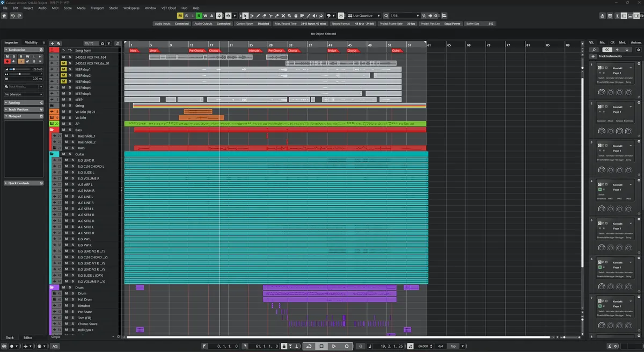644x352 pixels.
Task: Click the Undo arrow icon
Action: pyautogui.click(x=13, y=16)
